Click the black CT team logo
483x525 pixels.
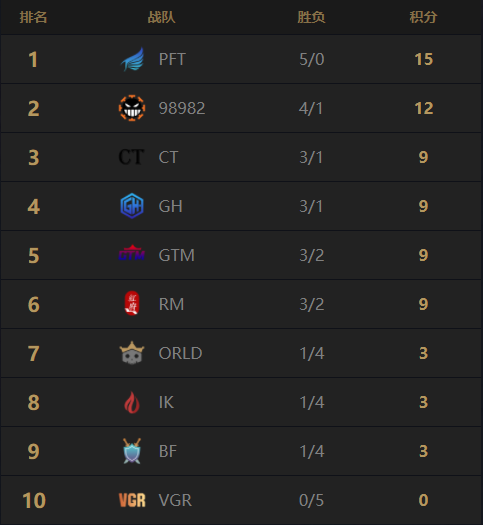click(x=131, y=157)
